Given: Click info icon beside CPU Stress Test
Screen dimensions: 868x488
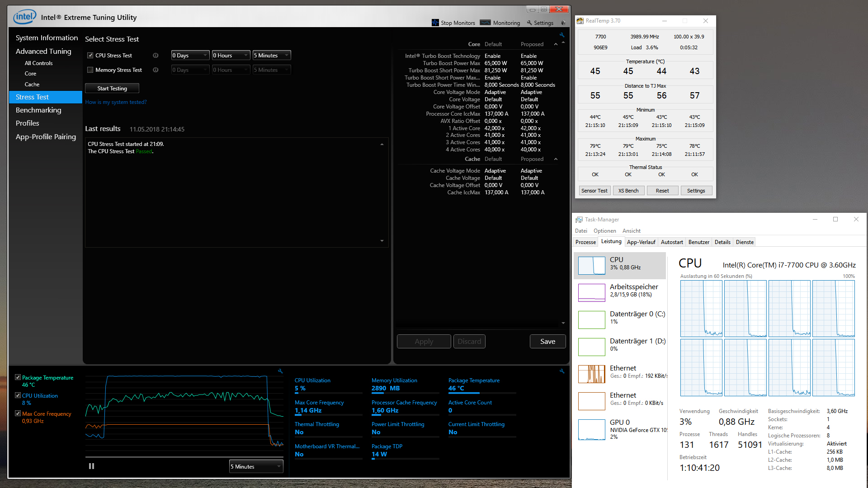Looking at the screenshot, I should pos(156,56).
